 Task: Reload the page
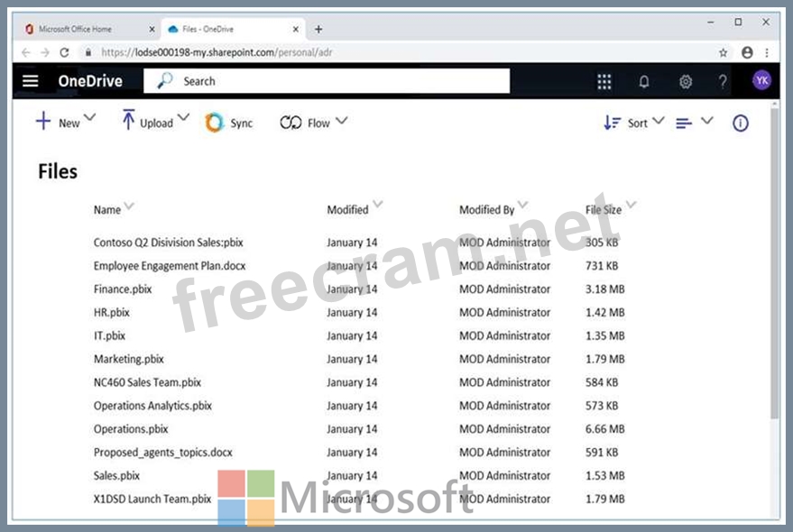coord(64,52)
